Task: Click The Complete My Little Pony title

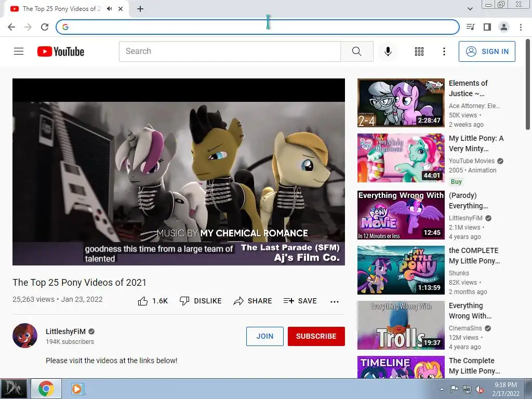Action: 474,366
